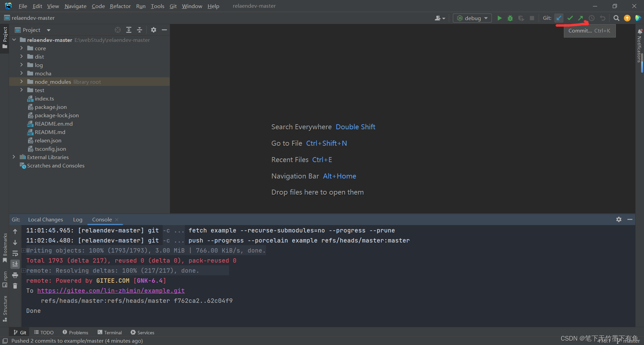The height and width of the screenshot is (345, 644).
Task: Expand the dist folder
Action: coord(21,57)
